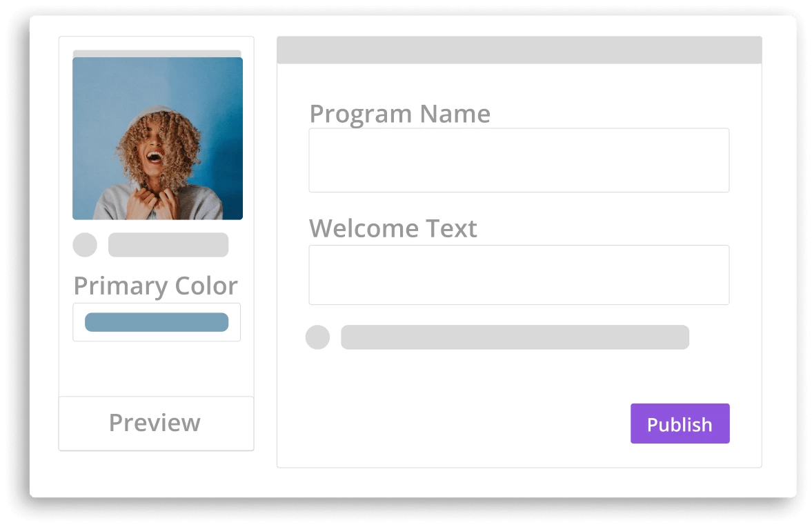This screenshot has height=527, width=812.
Task: Click the gray placeholder pill under the photo
Action: [x=168, y=245]
